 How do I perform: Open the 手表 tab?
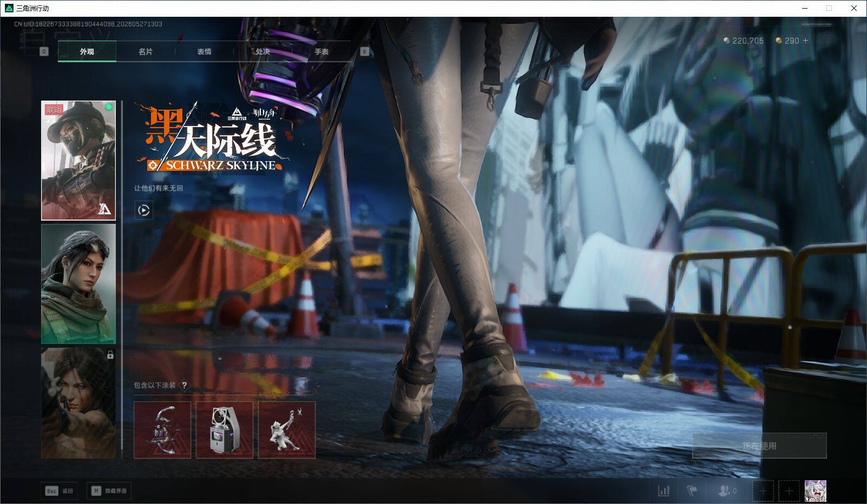(x=321, y=51)
